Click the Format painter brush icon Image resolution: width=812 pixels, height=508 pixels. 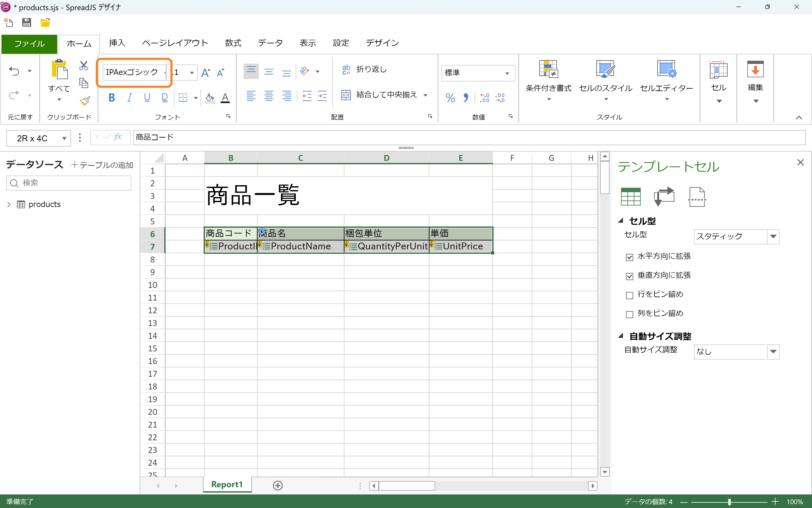(85, 101)
